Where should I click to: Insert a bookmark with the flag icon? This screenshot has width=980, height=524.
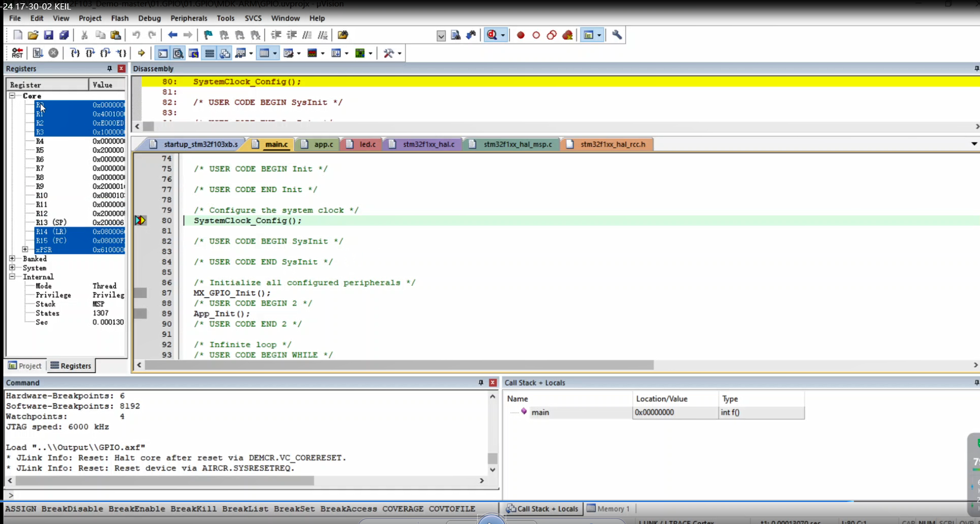point(208,35)
